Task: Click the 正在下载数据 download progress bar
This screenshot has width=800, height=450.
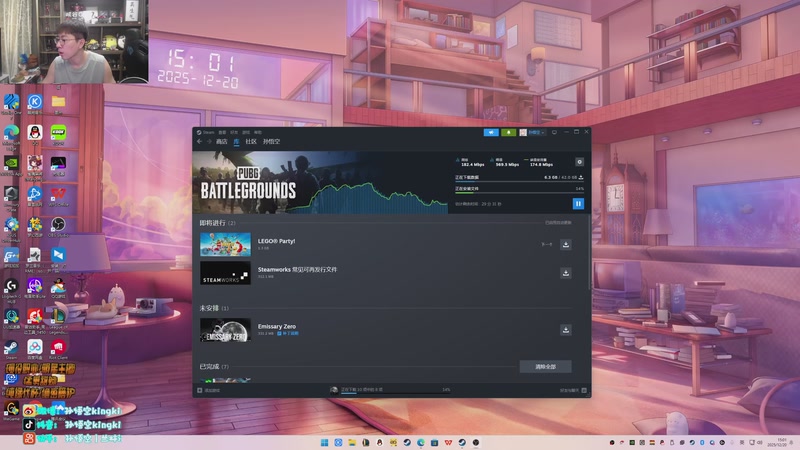Action: (519, 182)
